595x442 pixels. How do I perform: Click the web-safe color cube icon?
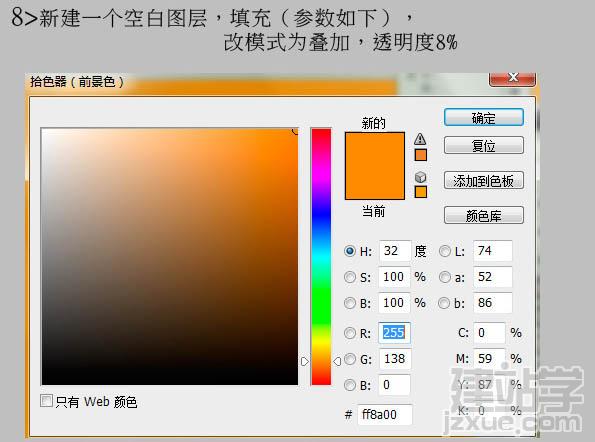pyautogui.click(x=420, y=177)
